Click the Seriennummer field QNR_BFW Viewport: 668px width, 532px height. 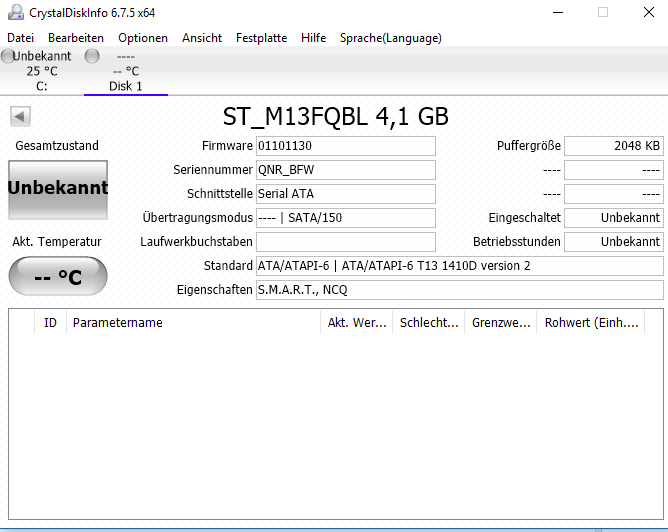coord(346,170)
